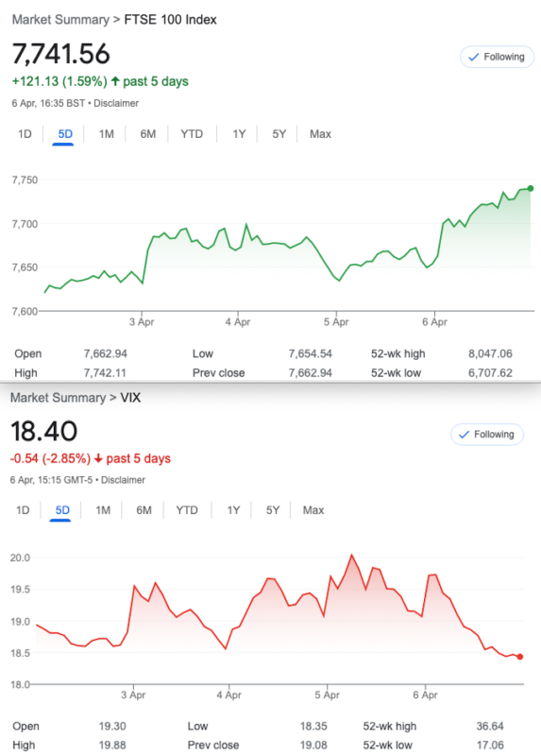
Task: Select Max tab in FTSE 100 chart
Action: pos(320,134)
